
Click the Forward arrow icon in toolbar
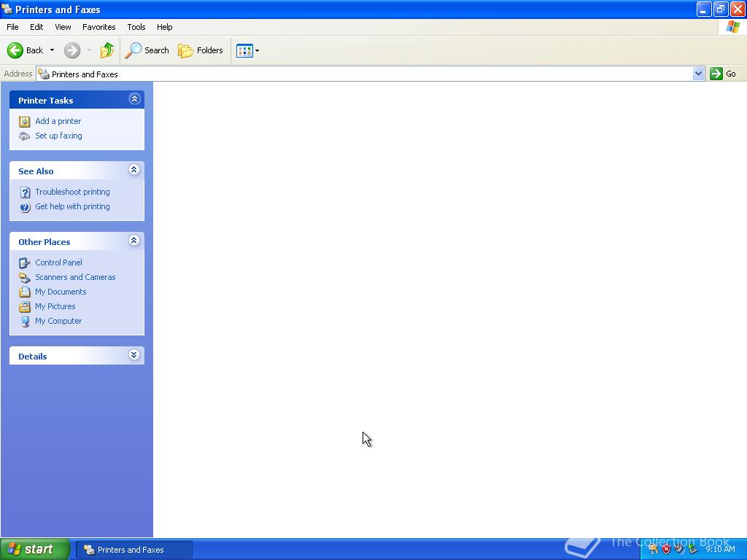pos(72,50)
